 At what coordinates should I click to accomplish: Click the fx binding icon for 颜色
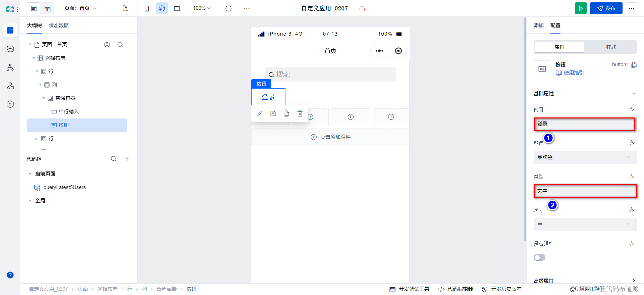click(632, 143)
